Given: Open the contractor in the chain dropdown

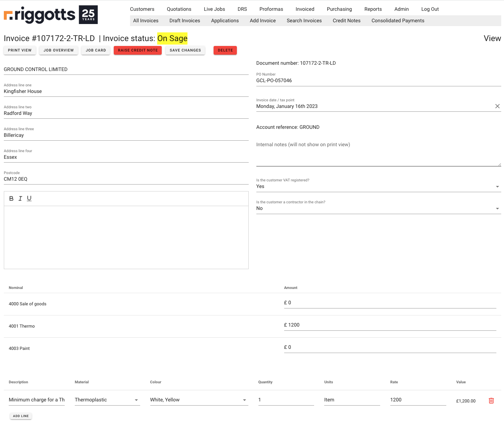Looking at the screenshot, I should (x=378, y=209).
